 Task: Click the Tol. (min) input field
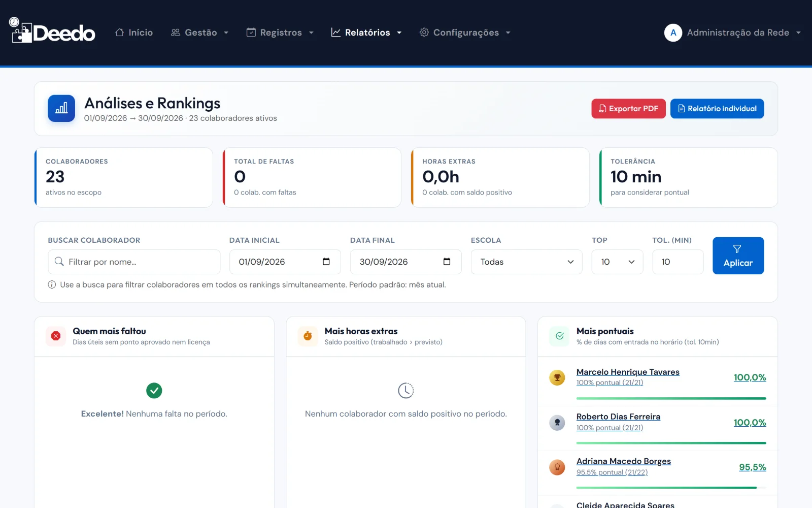click(x=678, y=262)
